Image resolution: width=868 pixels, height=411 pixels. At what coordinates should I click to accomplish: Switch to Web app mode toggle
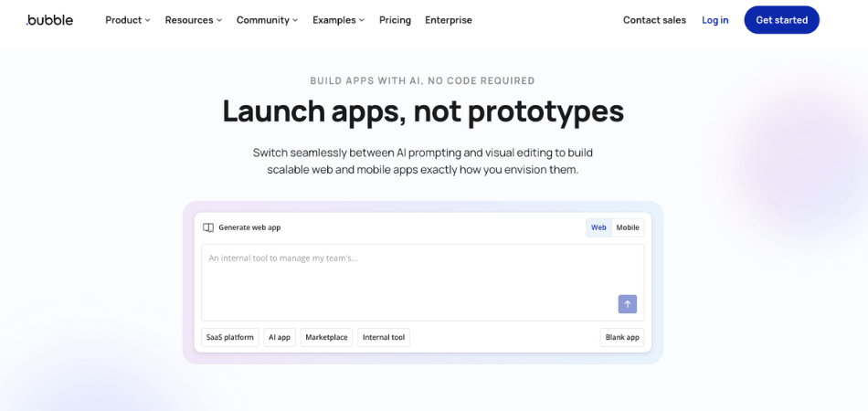tap(598, 227)
